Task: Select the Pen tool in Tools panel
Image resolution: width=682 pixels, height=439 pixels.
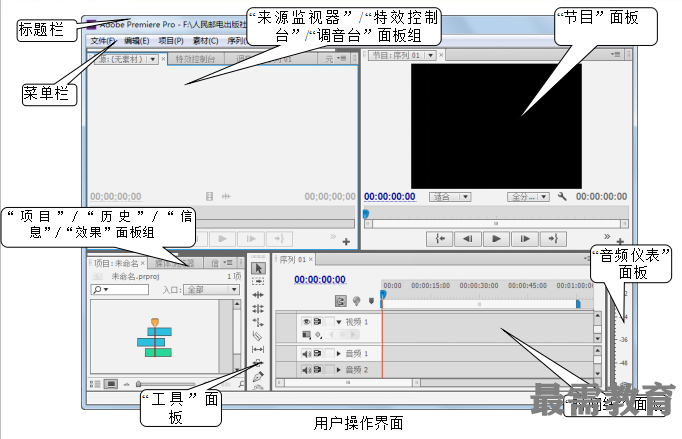Action: 258,376
